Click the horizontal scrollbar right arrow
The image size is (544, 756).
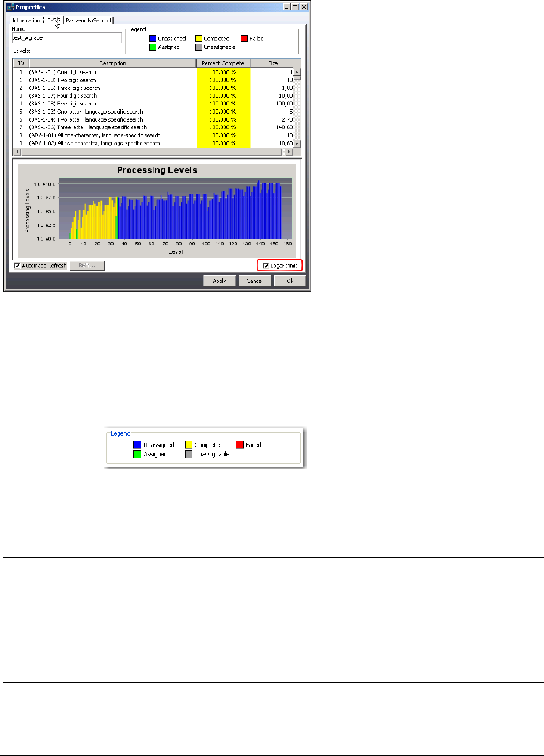tap(290, 152)
